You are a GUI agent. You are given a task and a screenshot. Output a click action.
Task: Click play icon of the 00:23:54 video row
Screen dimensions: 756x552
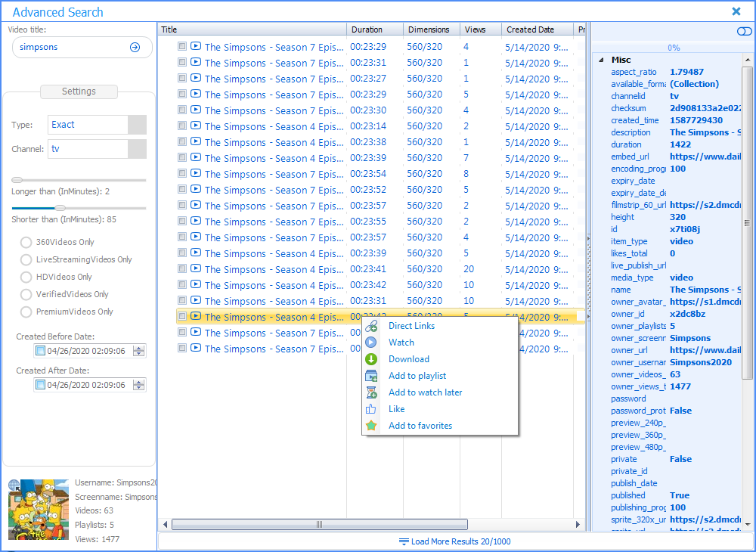(x=195, y=173)
